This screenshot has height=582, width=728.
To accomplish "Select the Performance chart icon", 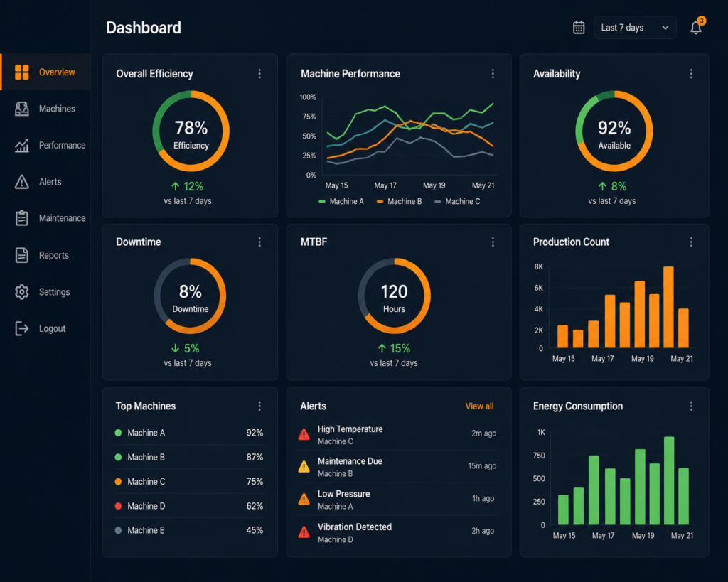I will [x=22, y=145].
